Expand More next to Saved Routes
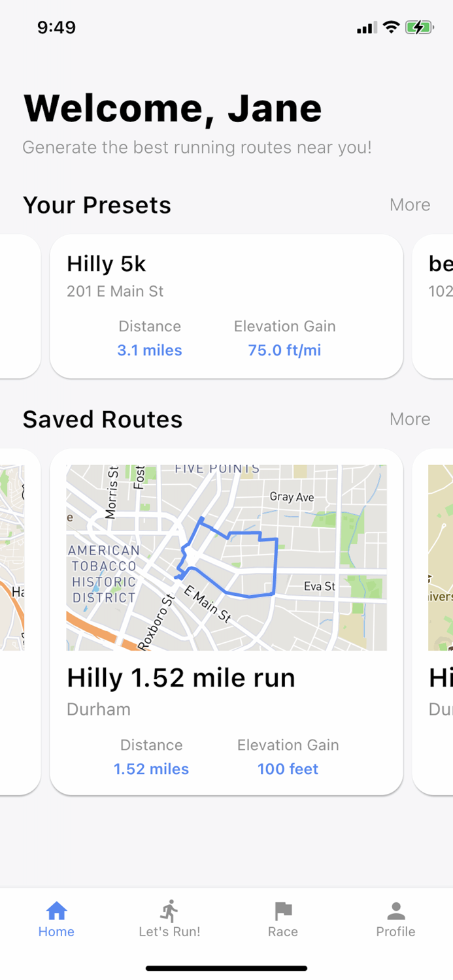 click(x=410, y=419)
